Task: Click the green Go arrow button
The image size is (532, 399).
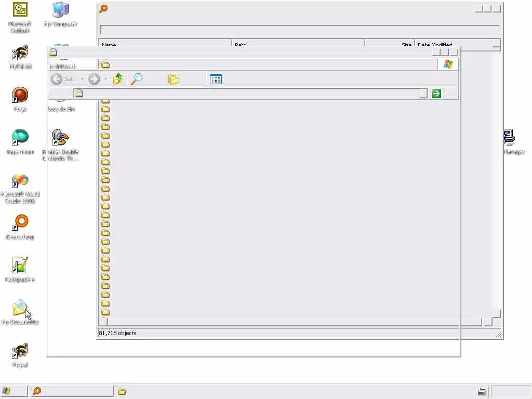Action: (x=436, y=94)
